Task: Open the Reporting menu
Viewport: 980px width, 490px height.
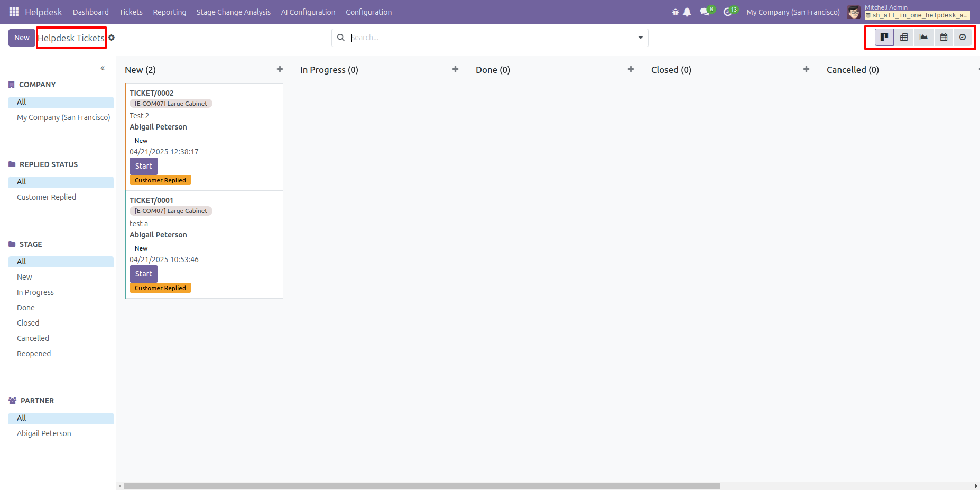Action: coord(170,12)
